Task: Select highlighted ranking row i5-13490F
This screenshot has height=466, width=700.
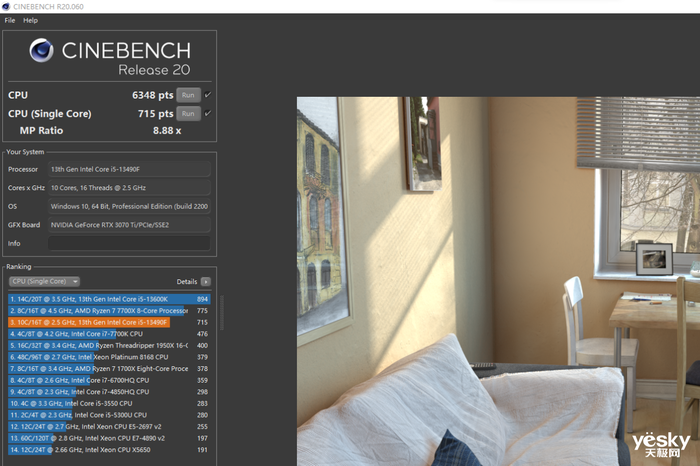Action: [x=109, y=322]
